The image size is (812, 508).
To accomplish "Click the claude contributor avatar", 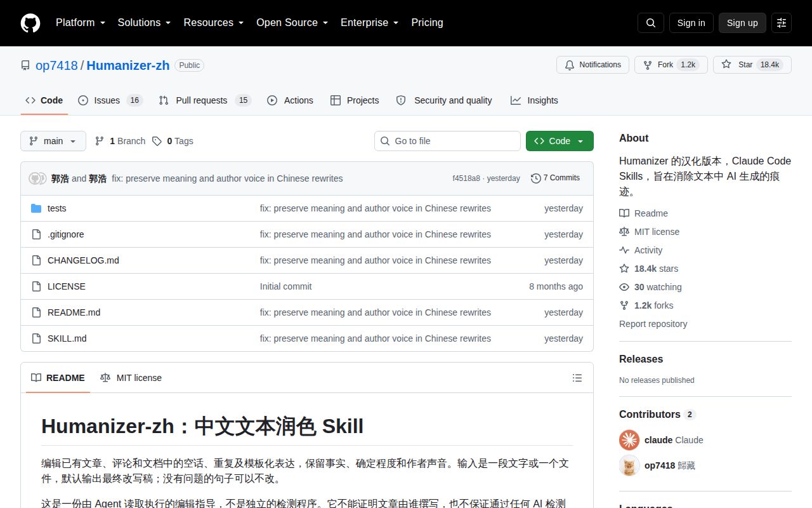I will coord(629,440).
